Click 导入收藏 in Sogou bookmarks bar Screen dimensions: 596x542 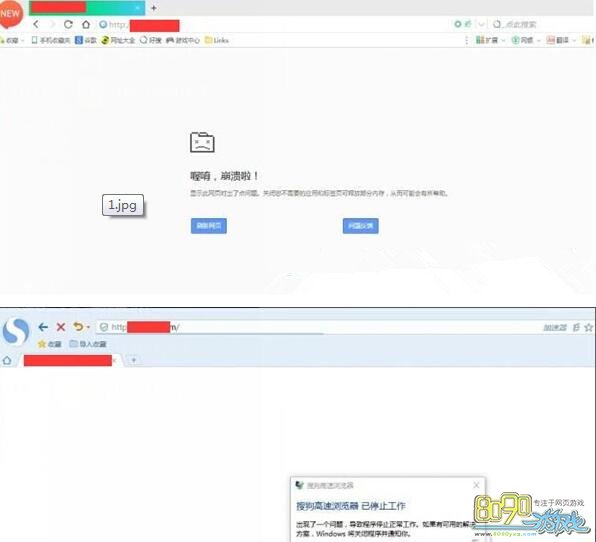[x=88, y=344]
